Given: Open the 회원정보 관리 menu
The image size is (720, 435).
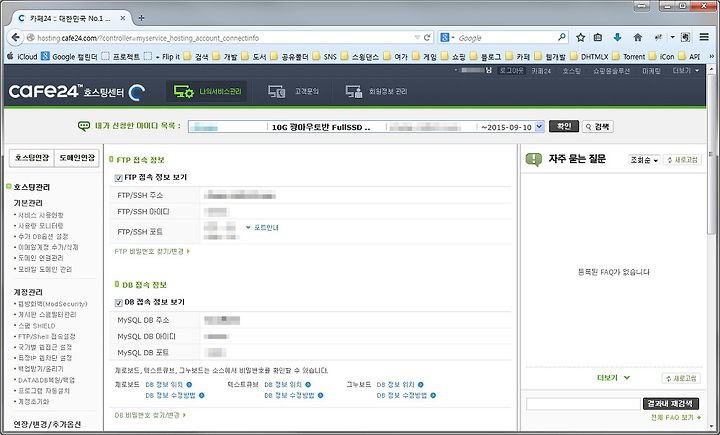Looking at the screenshot, I should coord(376,91).
